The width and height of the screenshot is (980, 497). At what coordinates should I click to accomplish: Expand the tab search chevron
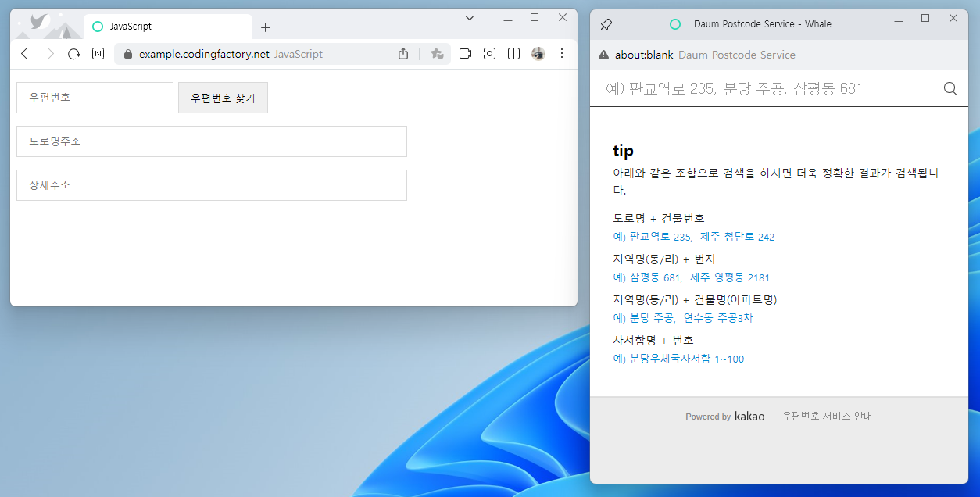[470, 18]
